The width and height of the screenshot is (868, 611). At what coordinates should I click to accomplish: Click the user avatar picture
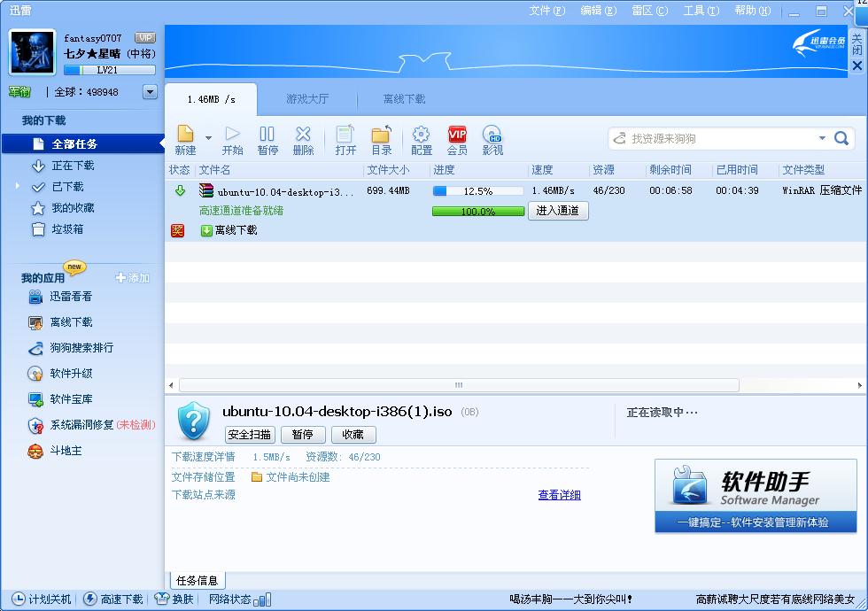[x=33, y=52]
